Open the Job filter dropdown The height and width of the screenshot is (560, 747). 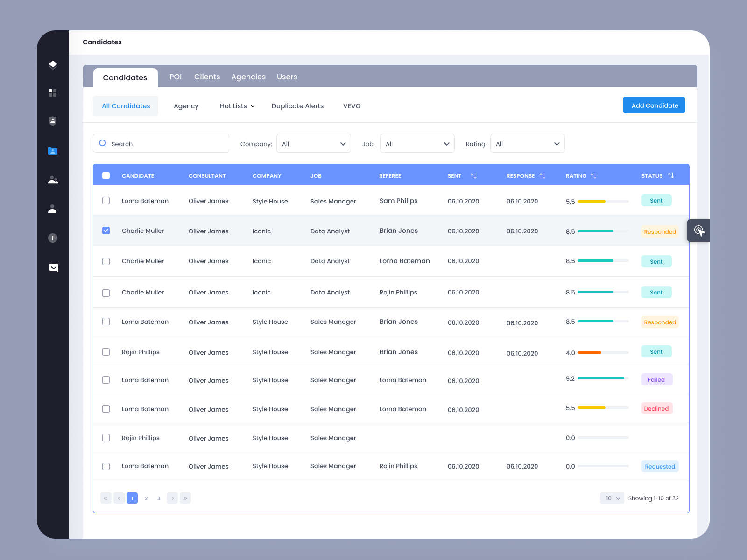[x=417, y=143]
